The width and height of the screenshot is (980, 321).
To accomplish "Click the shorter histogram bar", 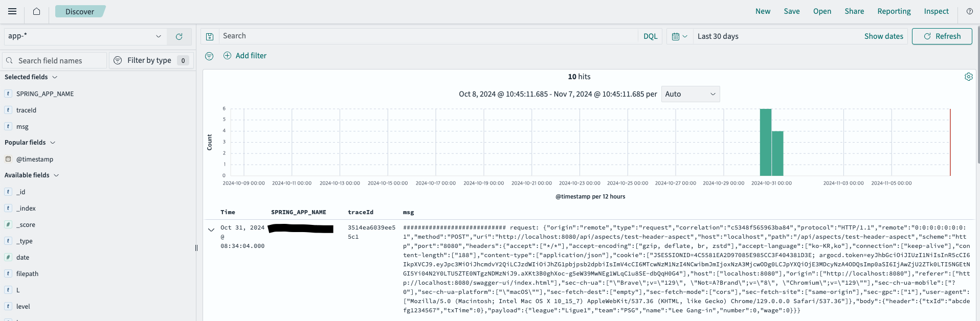I will tap(777, 153).
